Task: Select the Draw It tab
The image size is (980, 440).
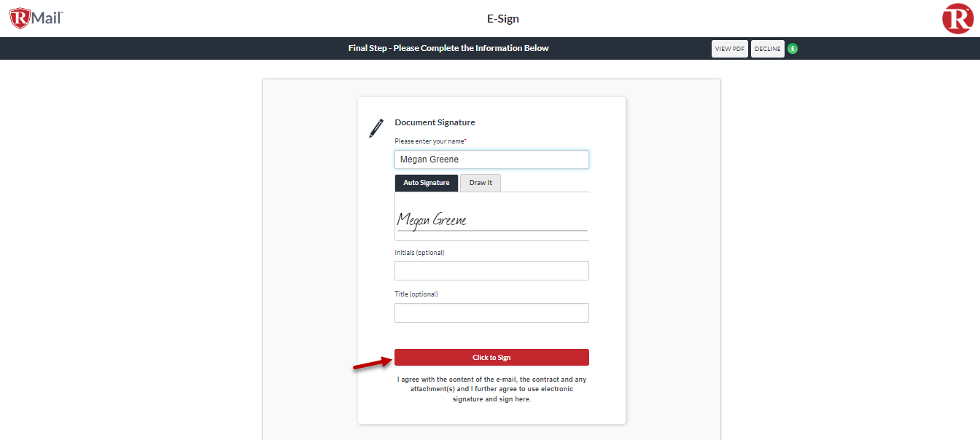Action: 481,183
